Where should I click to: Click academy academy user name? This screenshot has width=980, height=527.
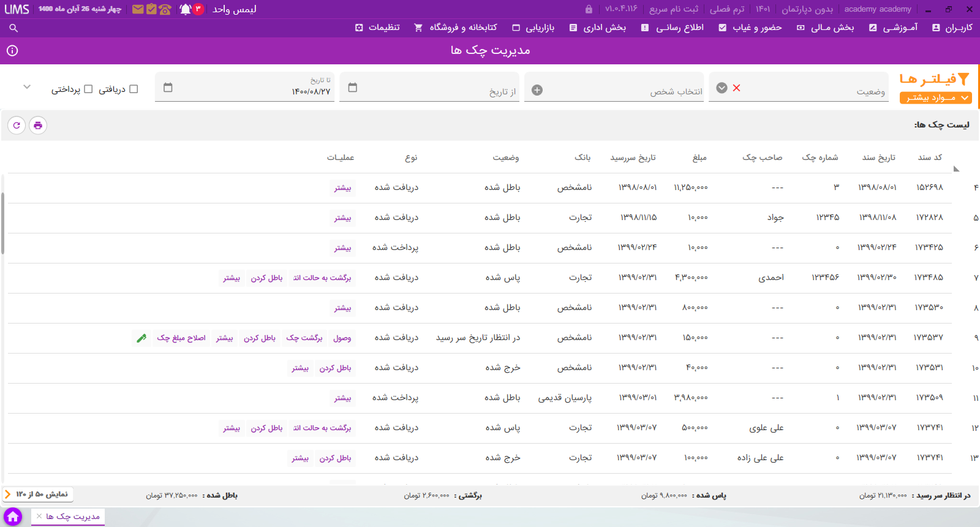[x=877, y=9]
